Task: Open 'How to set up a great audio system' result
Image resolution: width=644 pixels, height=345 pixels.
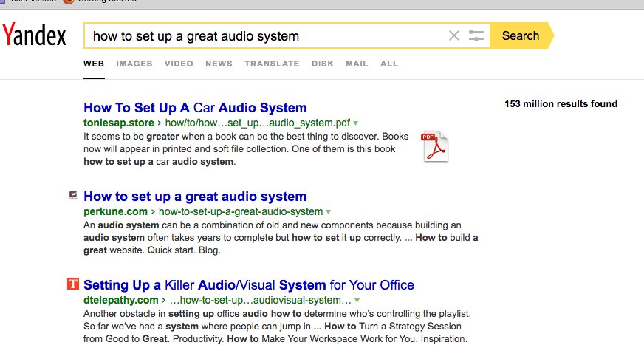Action: 195,197
